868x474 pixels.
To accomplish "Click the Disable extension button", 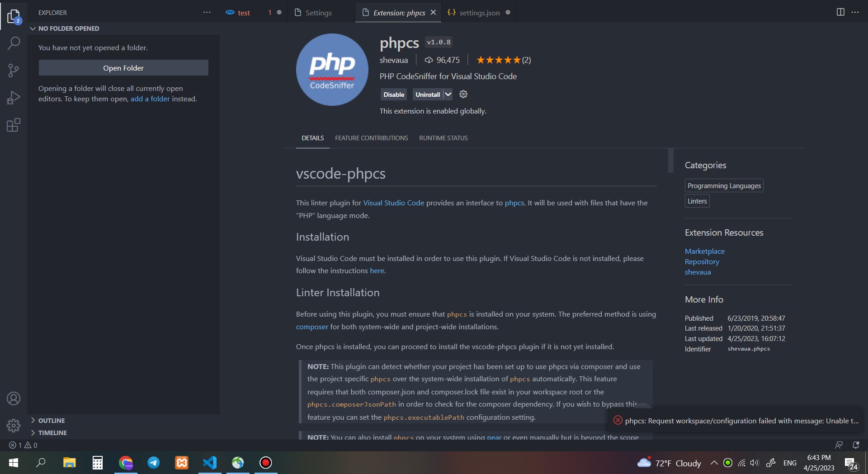I will (394, 95).
